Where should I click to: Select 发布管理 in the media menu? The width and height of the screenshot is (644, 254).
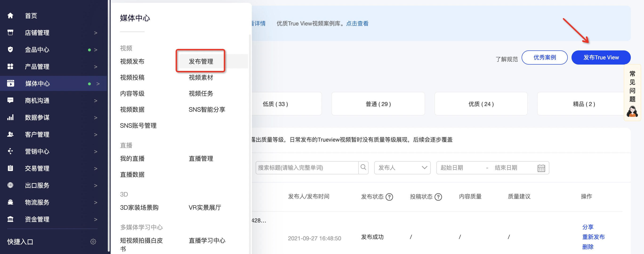[201, 61]
